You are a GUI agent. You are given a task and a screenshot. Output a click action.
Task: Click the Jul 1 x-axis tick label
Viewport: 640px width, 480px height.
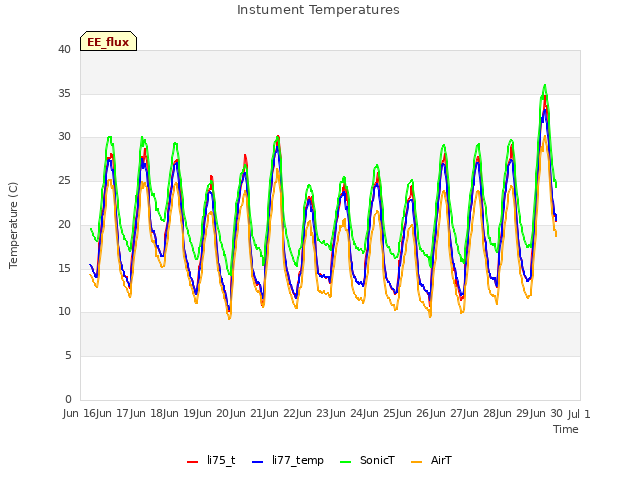pyautogui.click(x=579, y=414)
